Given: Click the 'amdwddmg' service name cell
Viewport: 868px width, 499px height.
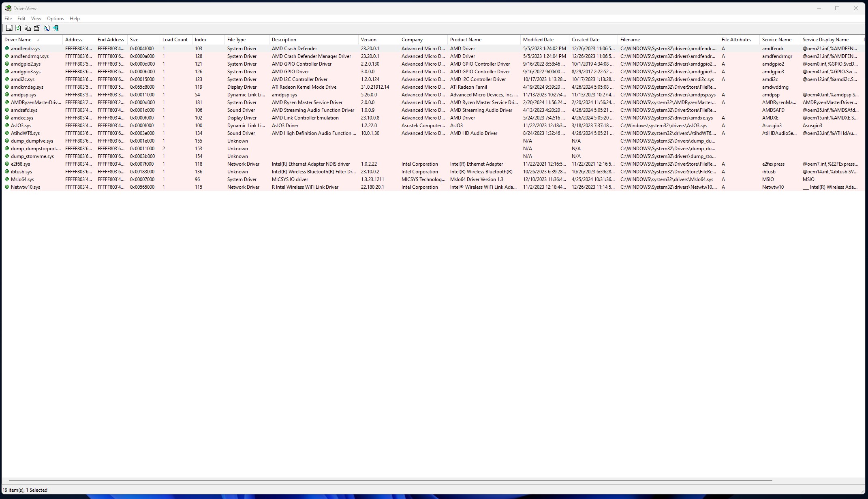Looking at the screenshot, I should click(x=775, y=87).
